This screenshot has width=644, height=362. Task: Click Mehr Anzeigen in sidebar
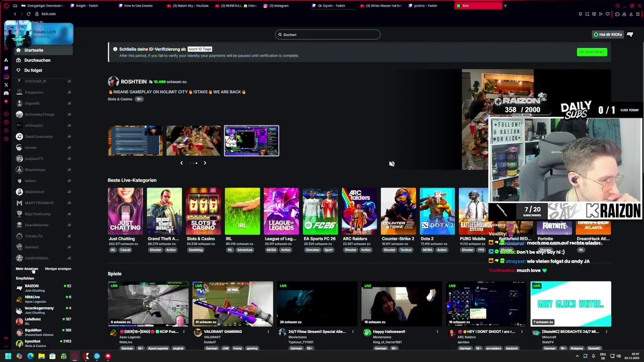pyautogui.click(x=27, y=269)
